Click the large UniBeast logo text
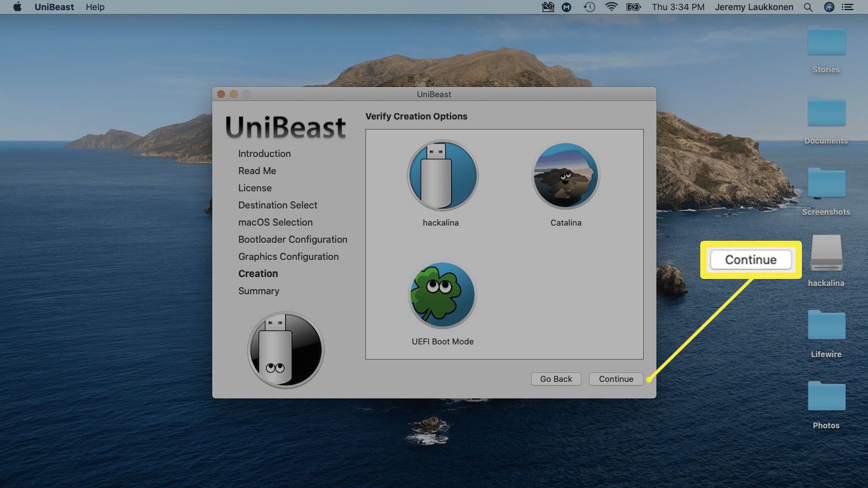868x488 pixels. click(x=286, y=127)
